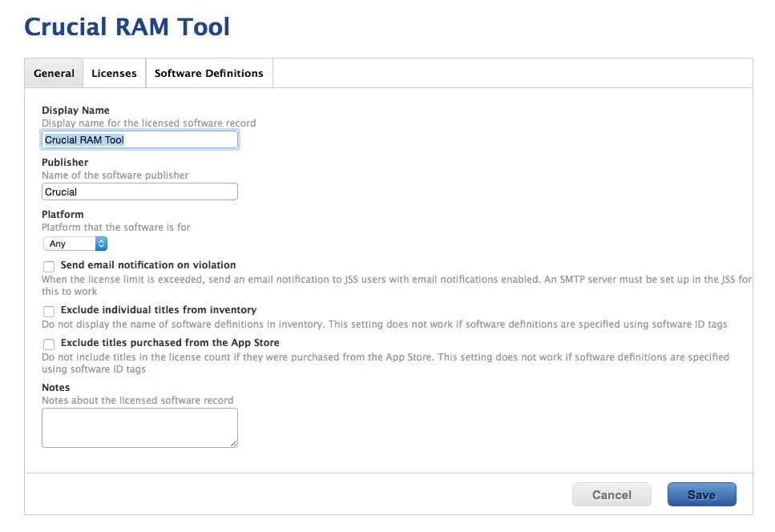Click the resize grip of Notes box
The image size is (775, 532).
(x=234, y=444)
